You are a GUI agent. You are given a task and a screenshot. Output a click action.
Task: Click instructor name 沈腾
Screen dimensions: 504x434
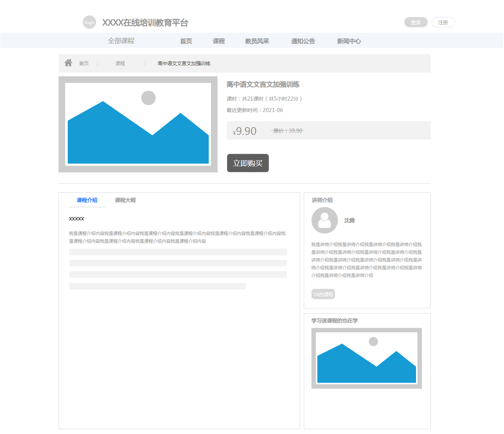point(349,220)
